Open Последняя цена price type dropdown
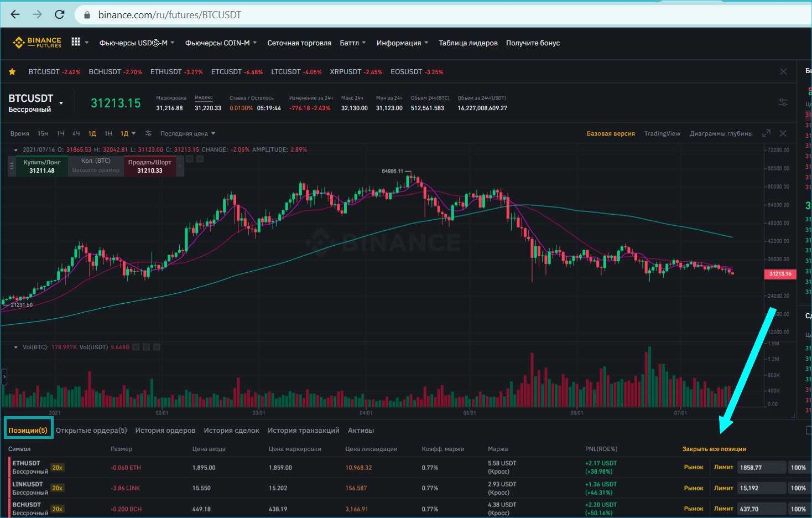The image size is (812, 518). coord(188,133)
